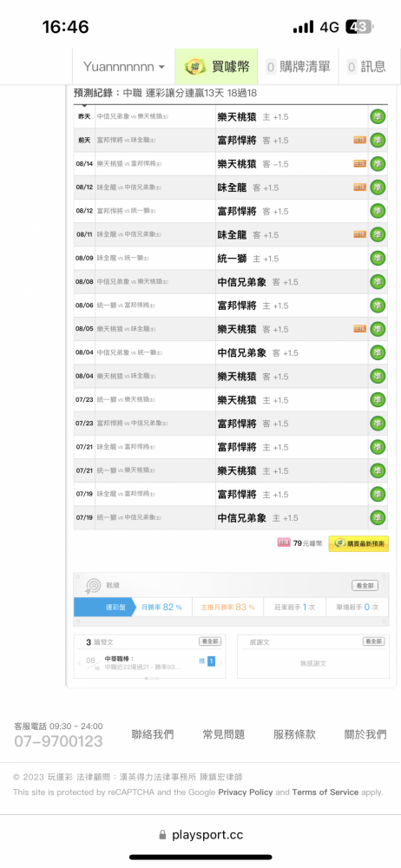Click the 08/14 matchup 樂天桃猿 vs 富邦悍將

[129, 164]
